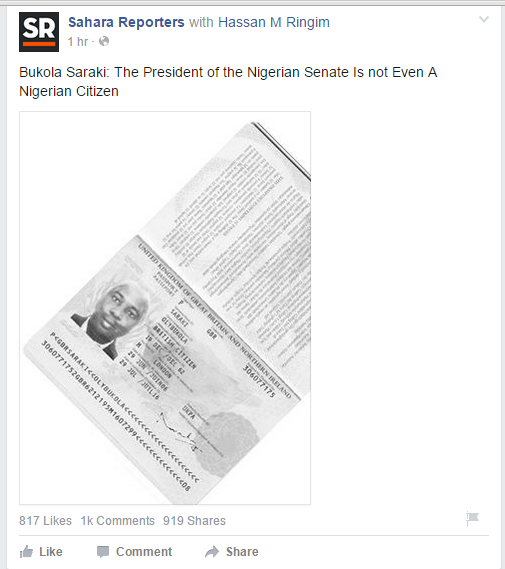Click the 1 hr timestamp
This screenshot has height=569, width=505.
click(x=78, y=42)
